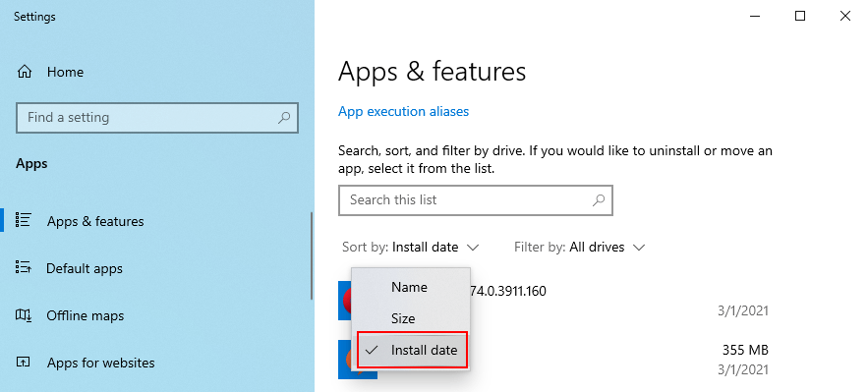Click magnifier icon in Search this list
This screenshot has height=392, width=868.
599,199
